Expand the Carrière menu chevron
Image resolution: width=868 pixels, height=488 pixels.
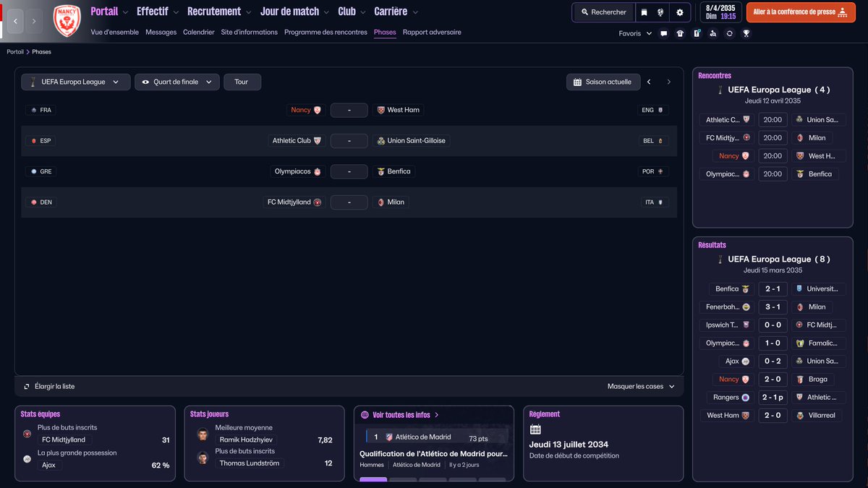(414, 12)
